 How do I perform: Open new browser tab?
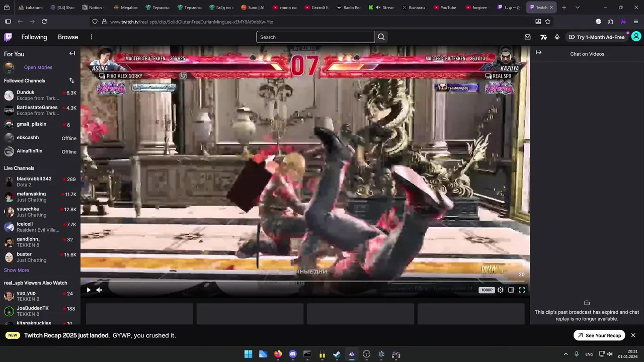point(564,8)
